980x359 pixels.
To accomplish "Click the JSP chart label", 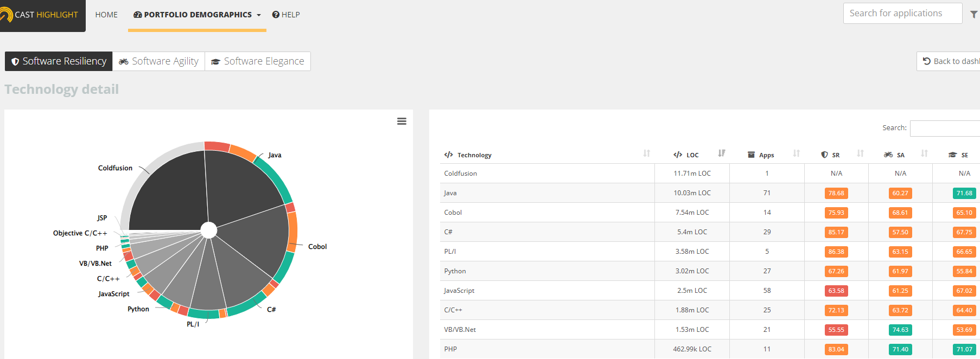I will pyautogui.click(x=102, y=218).
